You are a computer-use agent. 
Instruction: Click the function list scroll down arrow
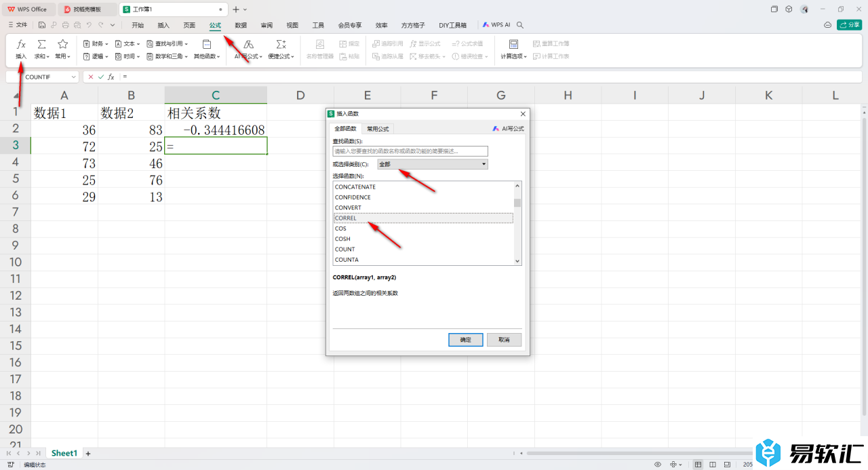pyautogui.click(x=517, y=260)
